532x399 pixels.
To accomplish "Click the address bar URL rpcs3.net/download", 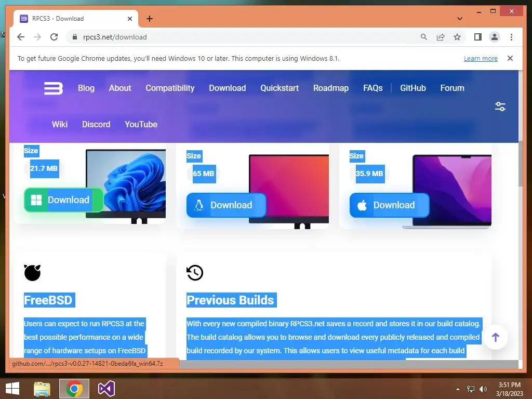I will point(115,37).
